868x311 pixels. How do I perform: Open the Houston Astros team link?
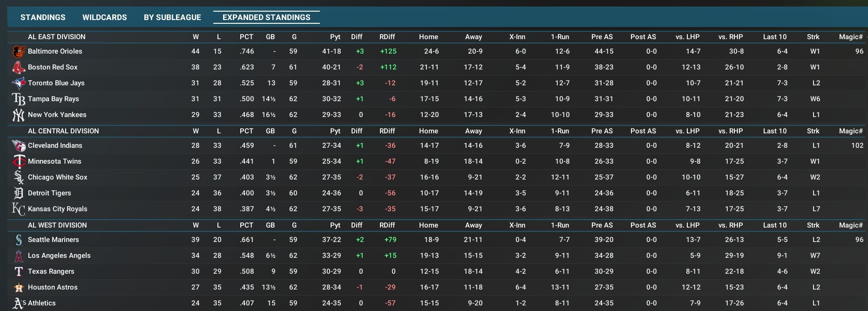[x=53, y=287]
